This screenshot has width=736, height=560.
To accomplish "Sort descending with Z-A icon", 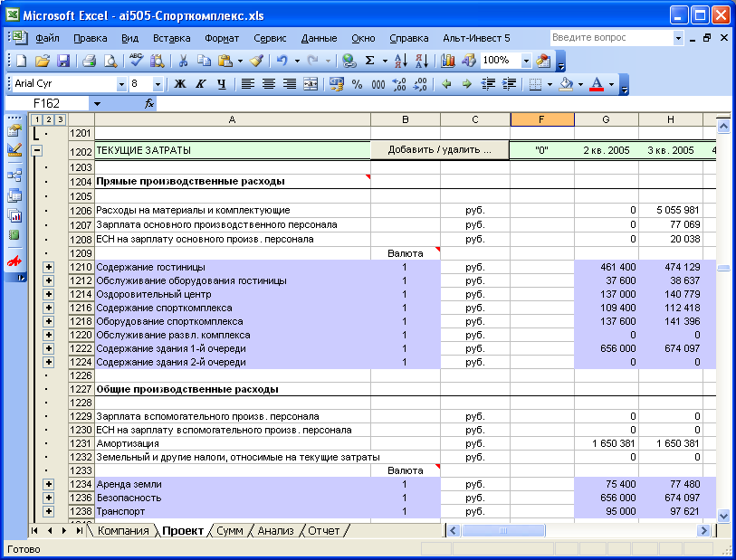I will [422, 61].
